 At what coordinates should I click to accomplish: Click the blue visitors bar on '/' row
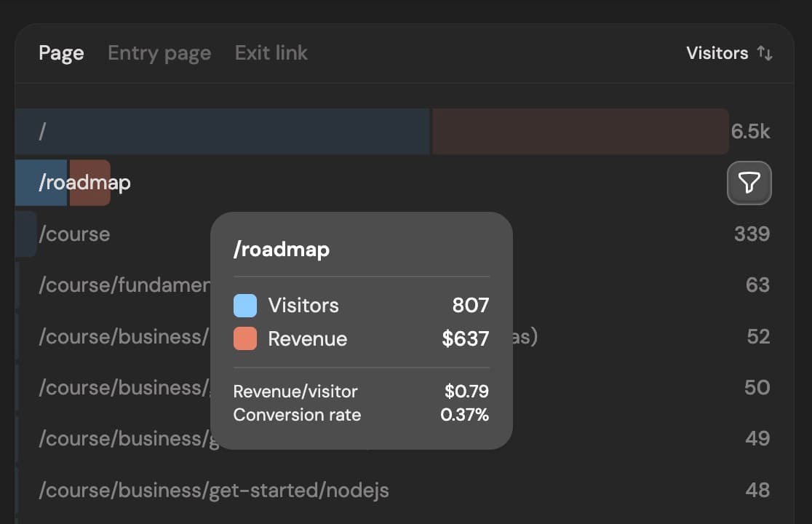[x=223, y=132]
